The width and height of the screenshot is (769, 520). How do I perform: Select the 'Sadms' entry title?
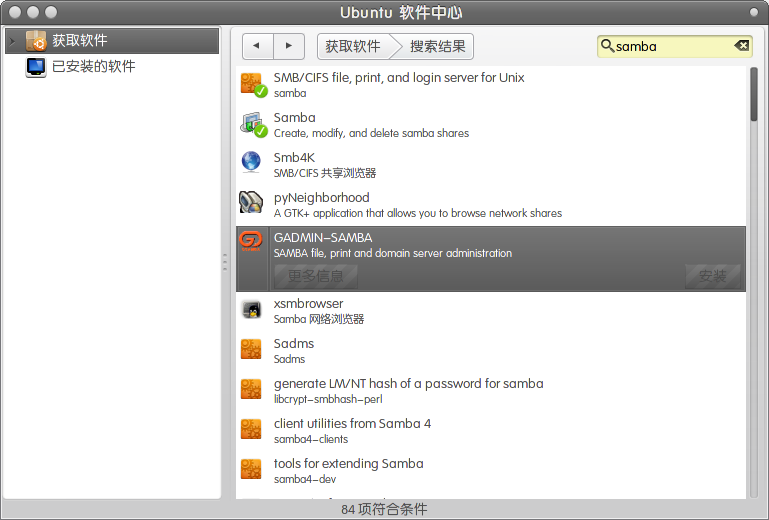point(294,343)
